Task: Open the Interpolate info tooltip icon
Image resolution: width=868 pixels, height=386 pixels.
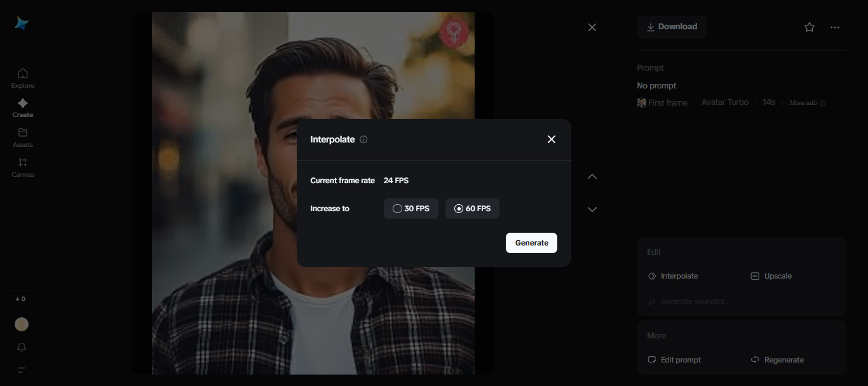Action: (x=363, y=139)
